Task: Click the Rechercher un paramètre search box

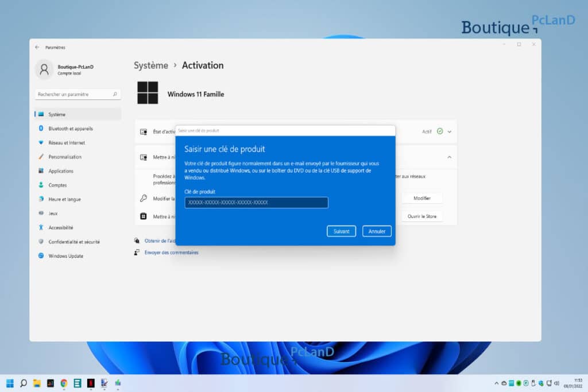Action: click(78, 94)
